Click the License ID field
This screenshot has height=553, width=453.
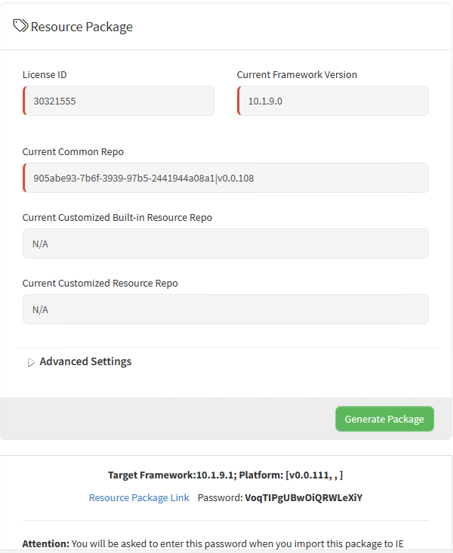(x=119, y=101)
